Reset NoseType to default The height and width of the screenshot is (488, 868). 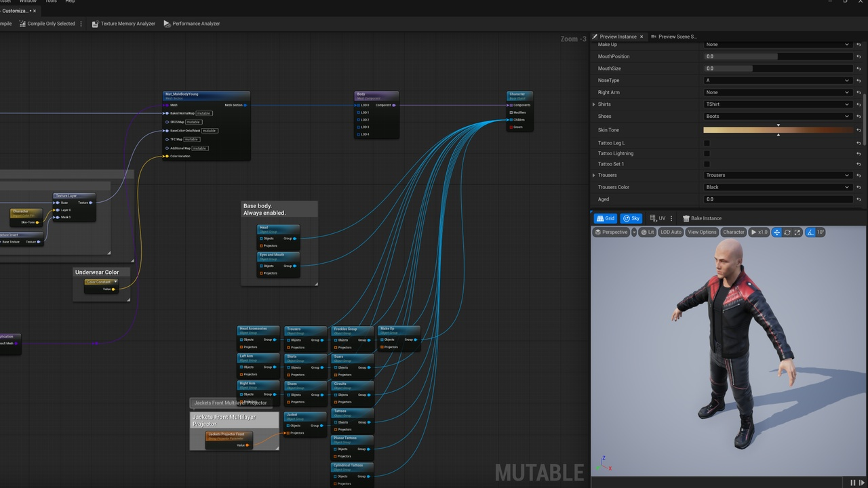point(859,80)
